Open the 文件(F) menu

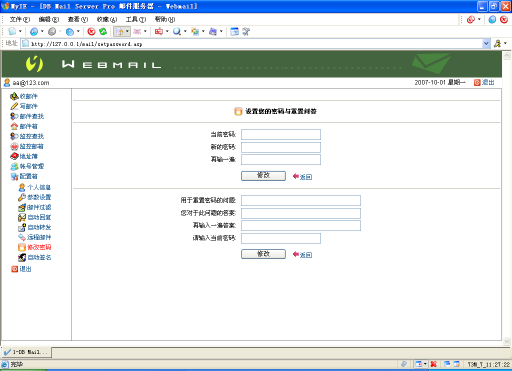tap(20, 19)
